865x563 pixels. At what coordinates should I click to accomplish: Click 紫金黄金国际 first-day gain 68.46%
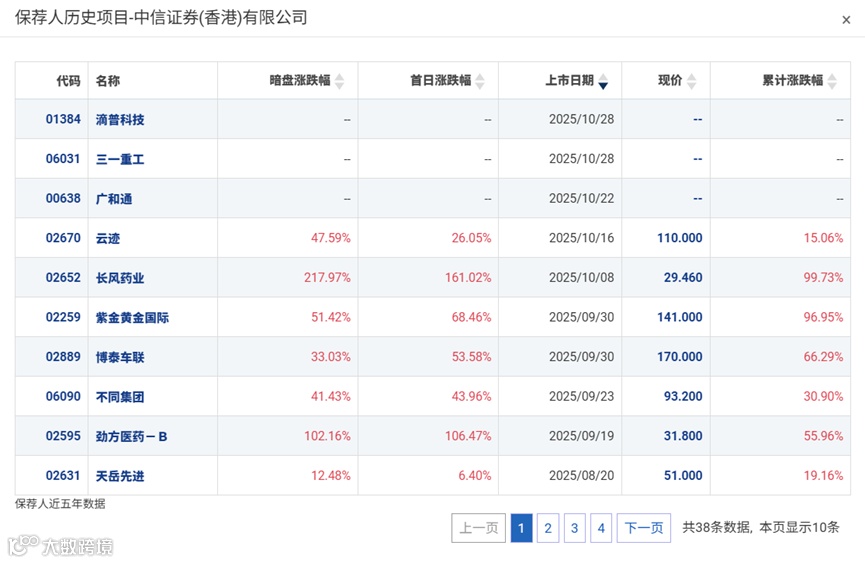pos(471,317)
